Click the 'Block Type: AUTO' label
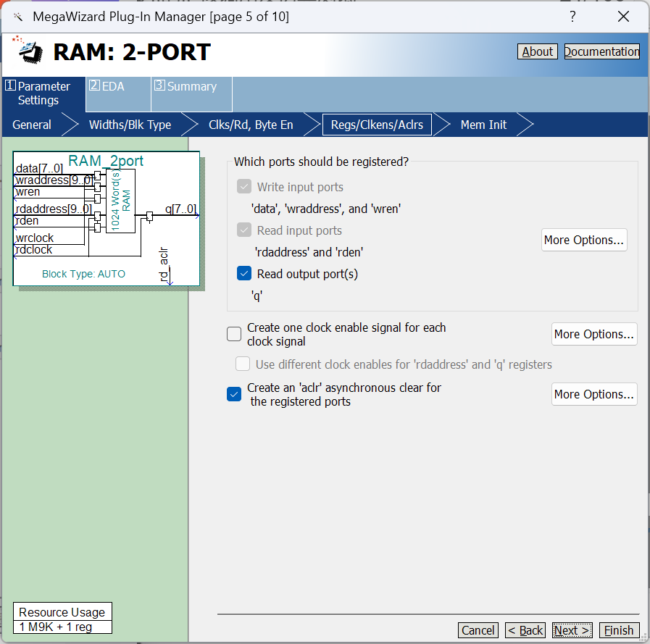Image resolution: width=650 pixels, height=644 pixels. (x=84, y=274)
